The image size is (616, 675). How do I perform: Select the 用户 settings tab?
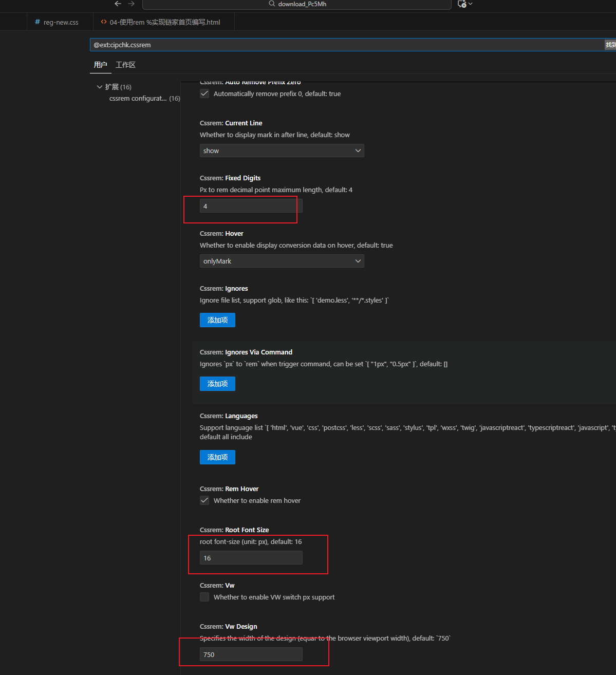(101, 65)
